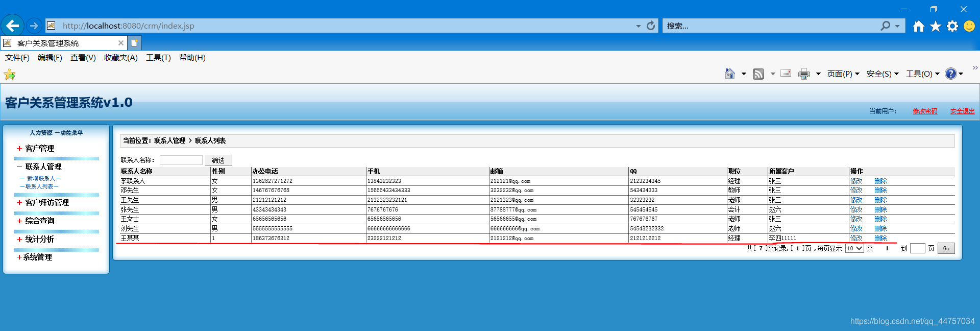
Task: Open the 文件(F) menu
Action: [x=17, y=58]
